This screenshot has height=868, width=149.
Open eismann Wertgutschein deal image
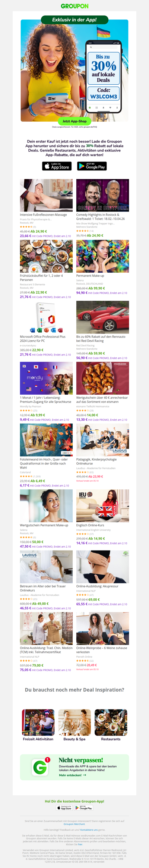[103, 378]
